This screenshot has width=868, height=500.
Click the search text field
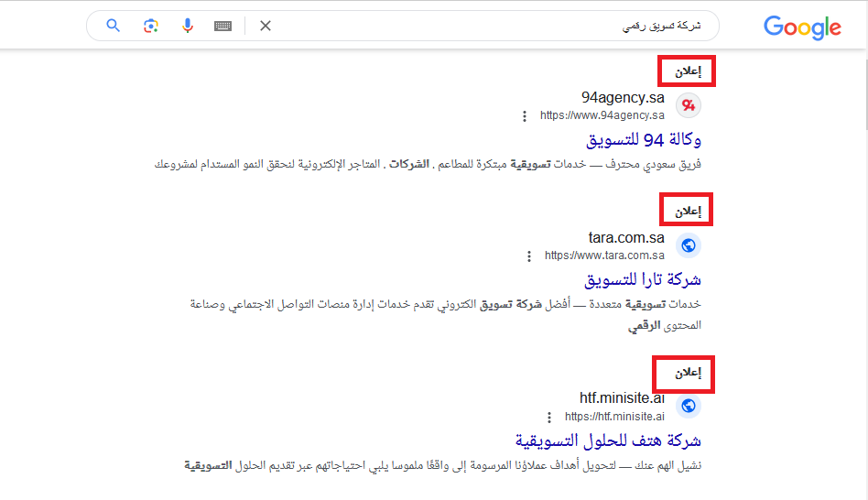tap(487, 26)
